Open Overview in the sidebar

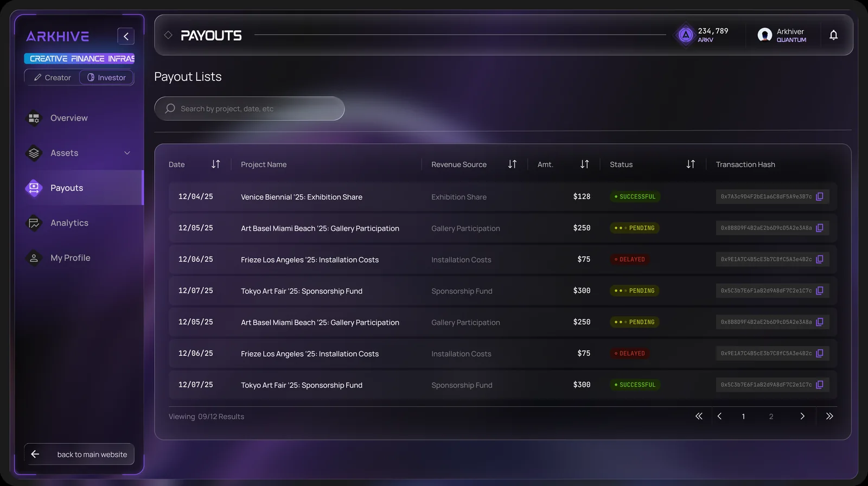click(79, 118)
